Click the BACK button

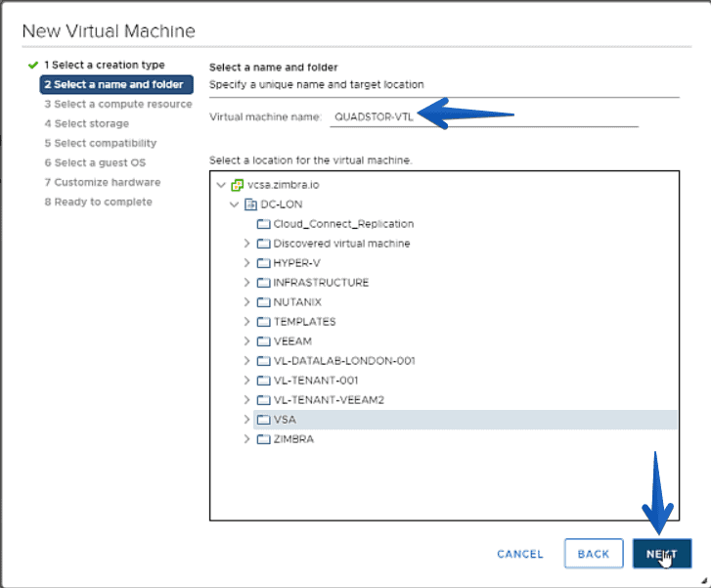tap(594, 554)
